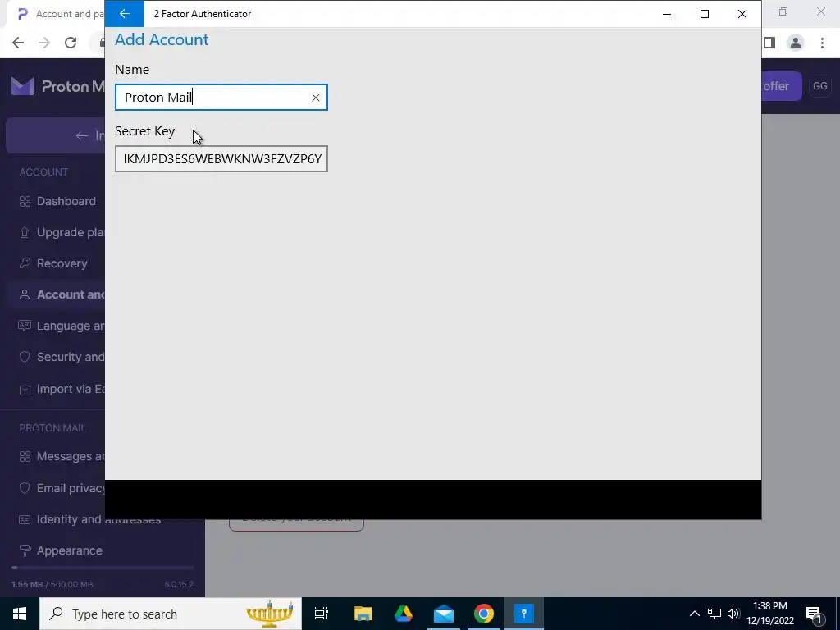
Task: Click the Appearance paint roller icon
Action: tap(25, 550)
